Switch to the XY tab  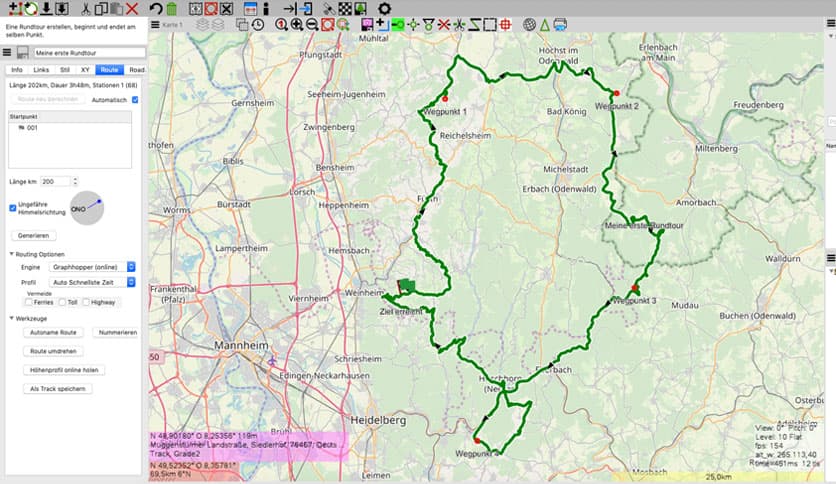85,70
